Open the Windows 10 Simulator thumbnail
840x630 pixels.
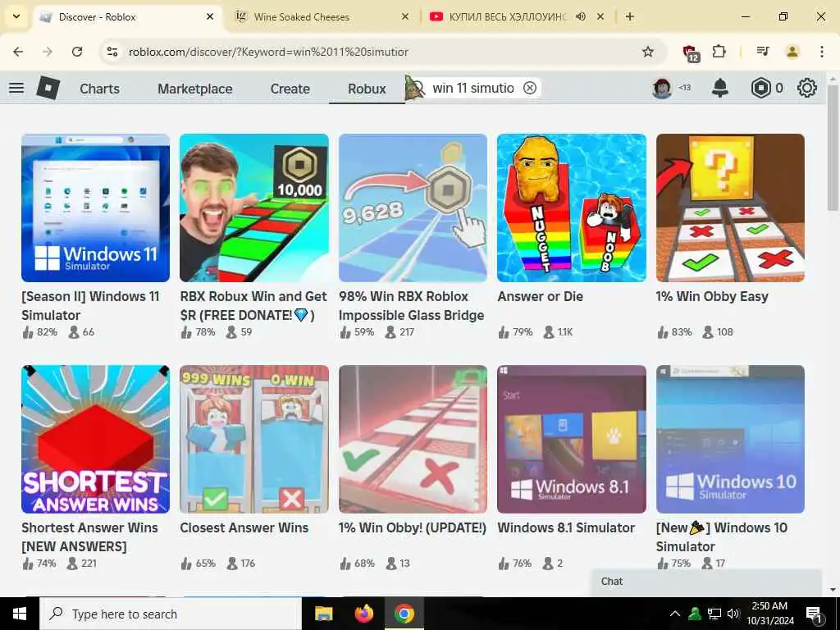[x=730, y=440]
